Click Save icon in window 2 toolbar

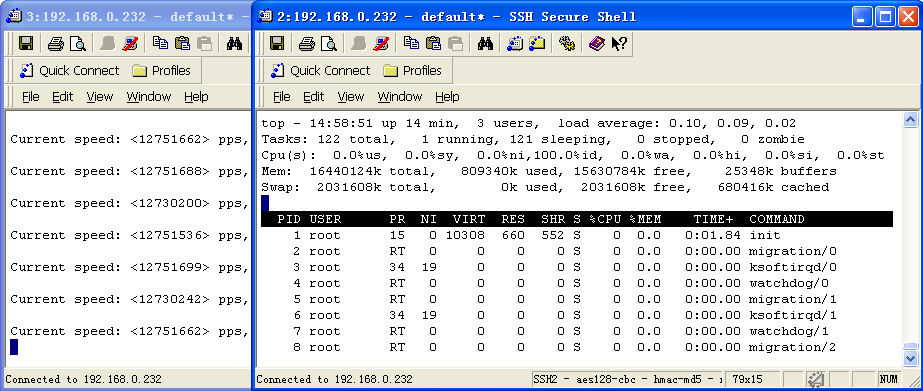click(276, 43)
